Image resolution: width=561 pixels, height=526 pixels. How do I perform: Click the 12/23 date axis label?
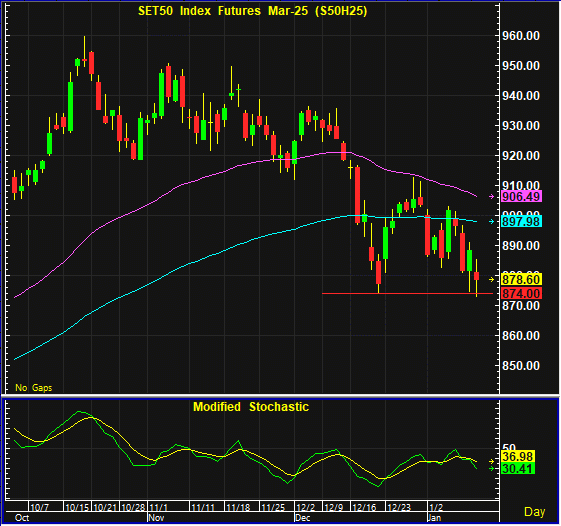tap(399, 507)
